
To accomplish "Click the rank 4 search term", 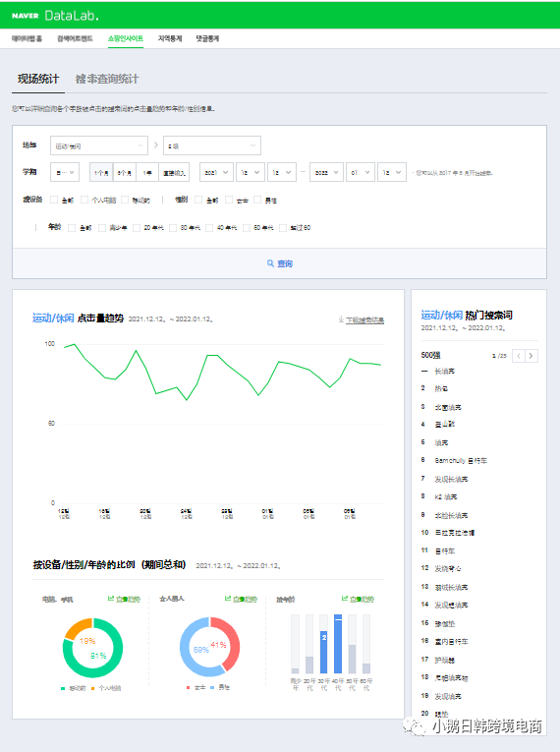I will point(444,425).
